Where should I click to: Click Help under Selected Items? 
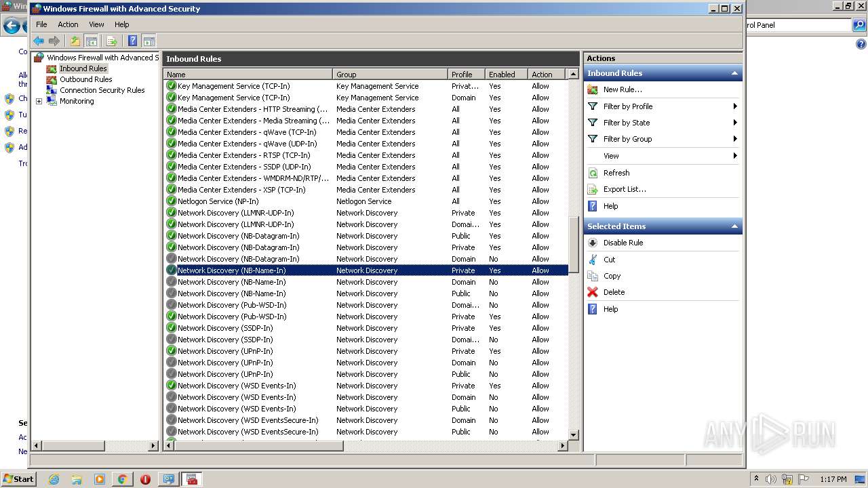[610, 309]
